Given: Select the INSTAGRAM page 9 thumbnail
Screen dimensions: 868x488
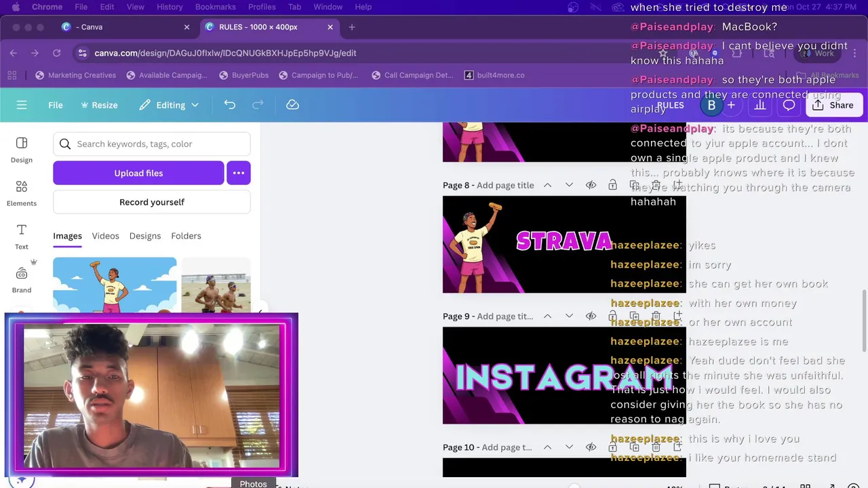Looking at the screenshot, I should pyautogui.click(x=564, y=375).
